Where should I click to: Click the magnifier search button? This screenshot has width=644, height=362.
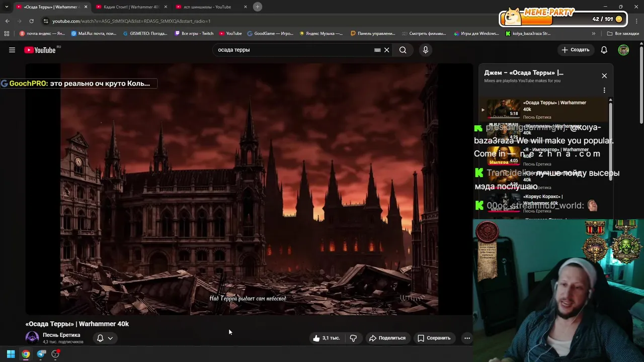click(x=403, y=50)
